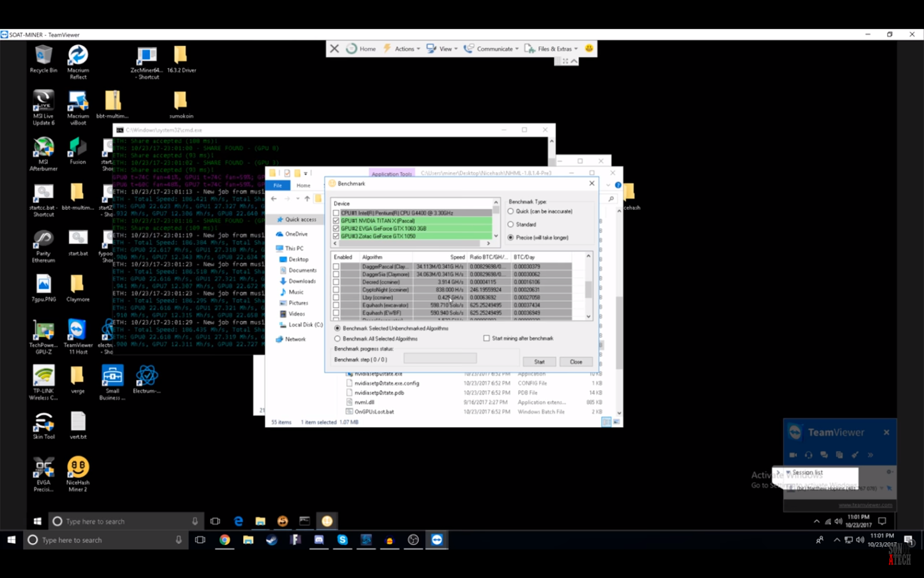Image resolution: width=924 pixels, height=578 pixels.
Task: Uncheck the GPU#3 Zotac GeForce GTX 1050 device
Action: (x=336, y=236)
